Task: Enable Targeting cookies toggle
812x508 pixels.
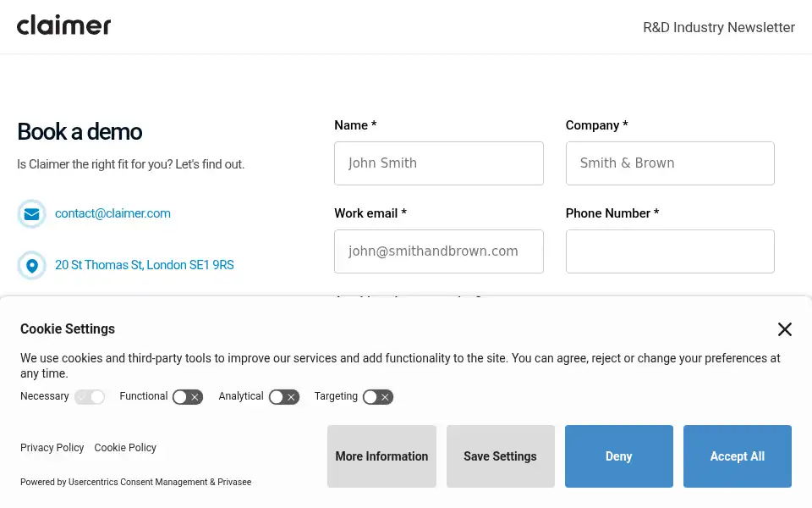Action: 378,397
